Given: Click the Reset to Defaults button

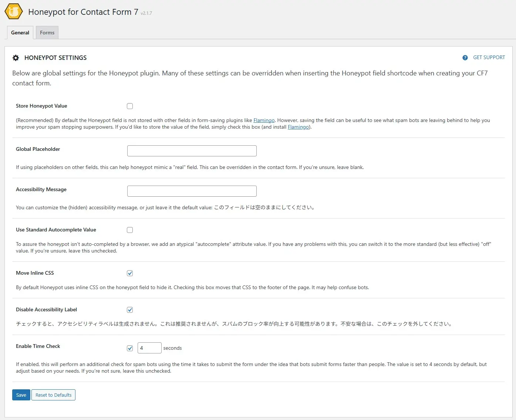Looking at the screenshot, I should pos(53,395).
